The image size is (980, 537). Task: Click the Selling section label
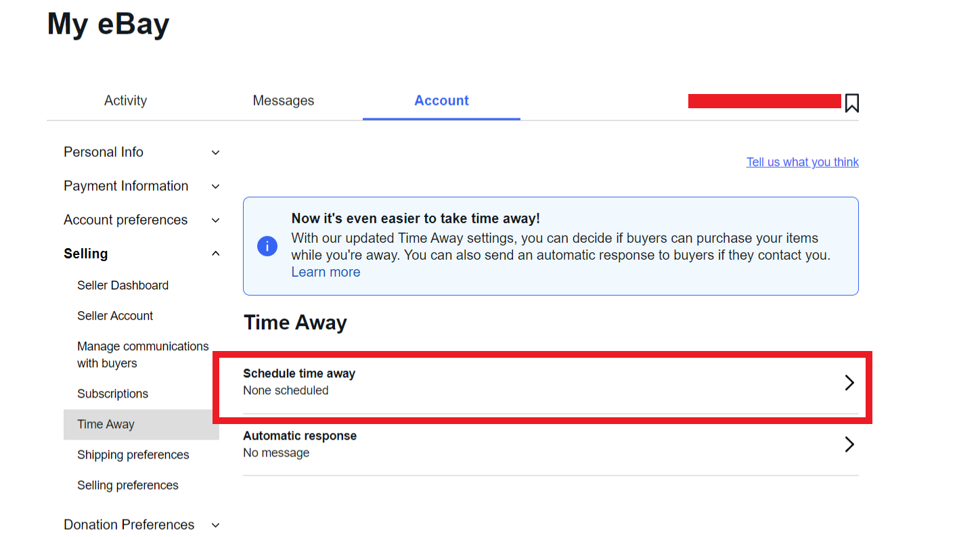click(x=85, y=254)
